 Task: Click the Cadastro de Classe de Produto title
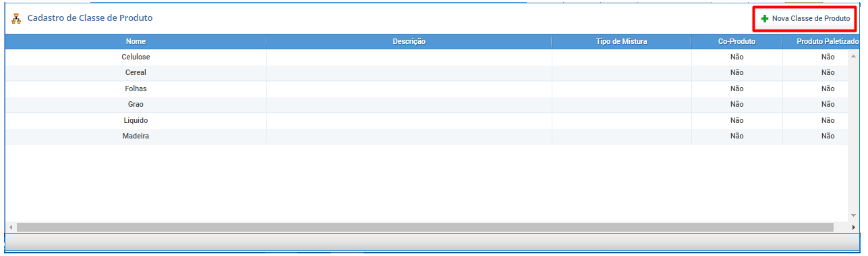[x=90, y=18]
